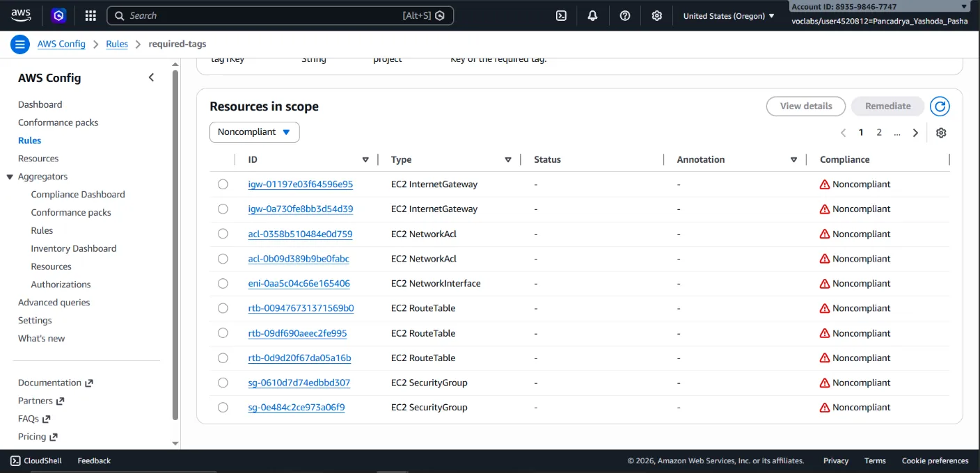Click the external link icon beside FAQs
Image resolution: width=980 pixels, height=473 pixels.
(46, 419)
